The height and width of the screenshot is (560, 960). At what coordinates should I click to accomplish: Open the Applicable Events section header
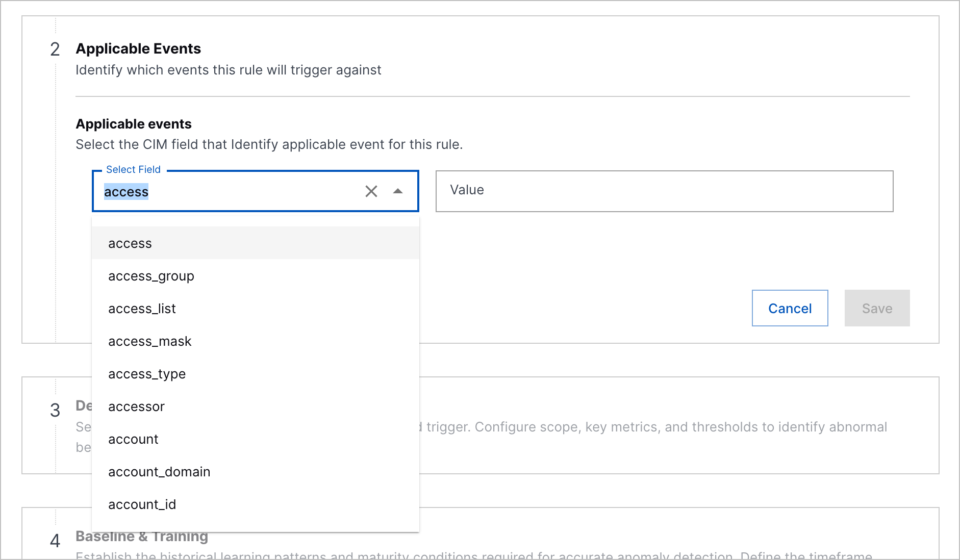coord(138,48)
